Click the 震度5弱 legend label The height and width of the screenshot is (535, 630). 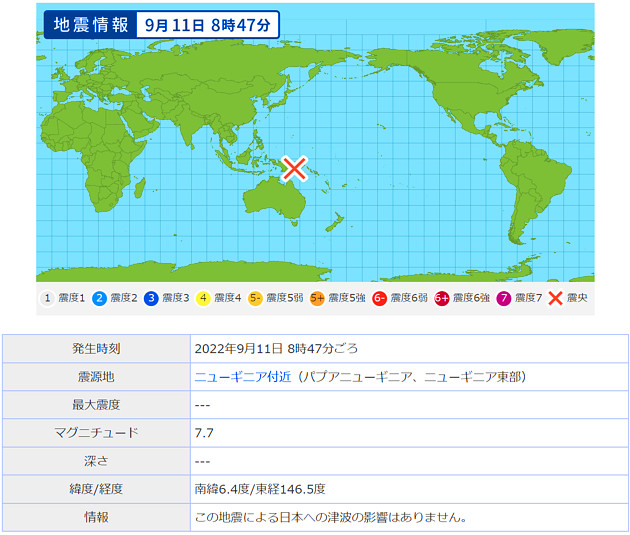coord(284,298)
